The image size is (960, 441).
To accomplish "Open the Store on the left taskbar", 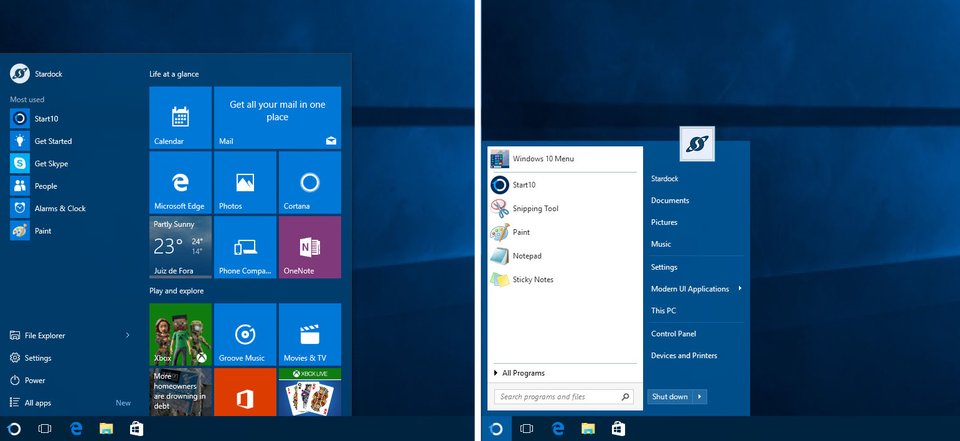I will point(137,429).
